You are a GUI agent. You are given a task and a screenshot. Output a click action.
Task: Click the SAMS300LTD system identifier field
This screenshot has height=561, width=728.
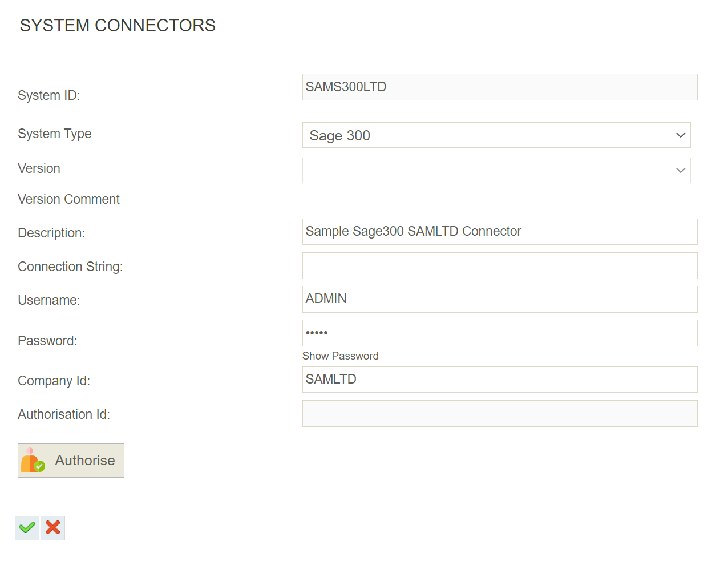pos(499,87)
